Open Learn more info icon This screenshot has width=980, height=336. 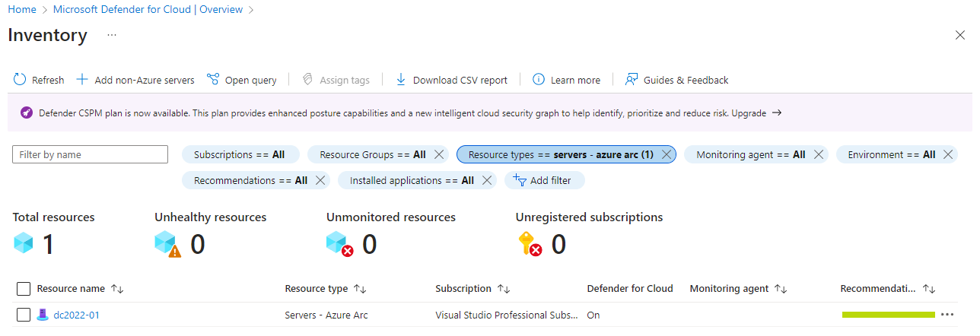coord(539,80)
